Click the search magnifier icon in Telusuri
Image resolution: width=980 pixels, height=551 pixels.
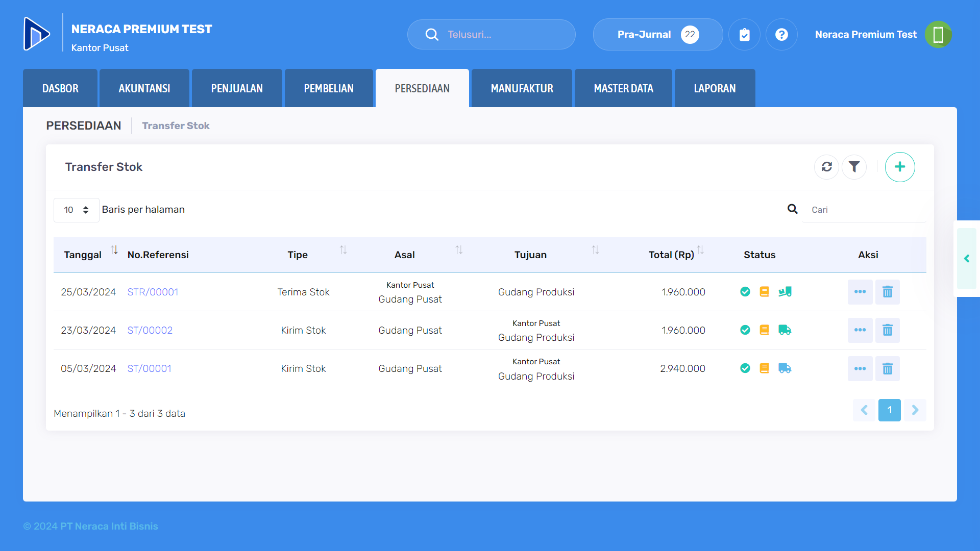(432, 34)
